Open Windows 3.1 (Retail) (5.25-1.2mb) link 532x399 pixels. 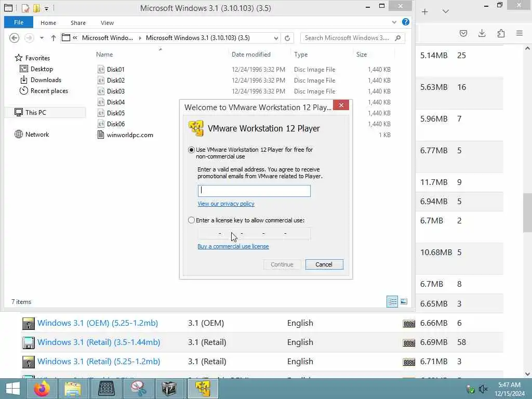click(x=99, y=362)
